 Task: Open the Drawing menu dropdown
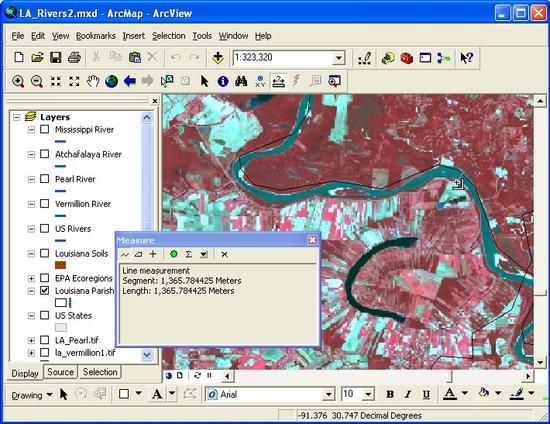[x=32, y=395]
